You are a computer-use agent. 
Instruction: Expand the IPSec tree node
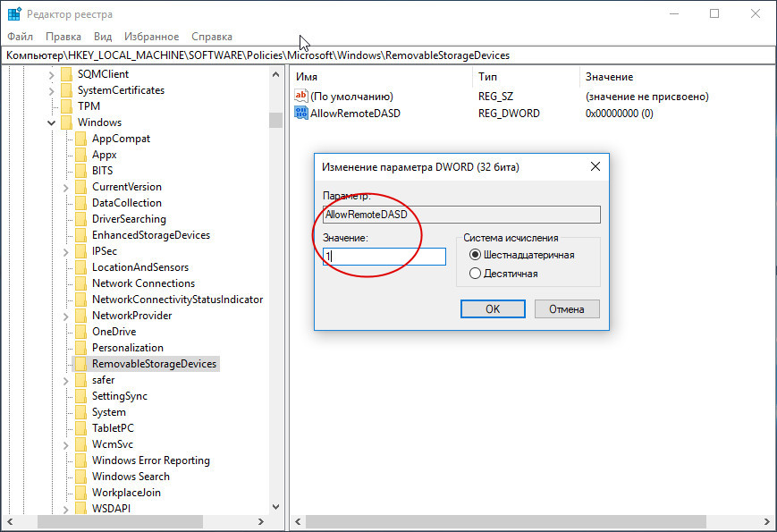point(66,251)
